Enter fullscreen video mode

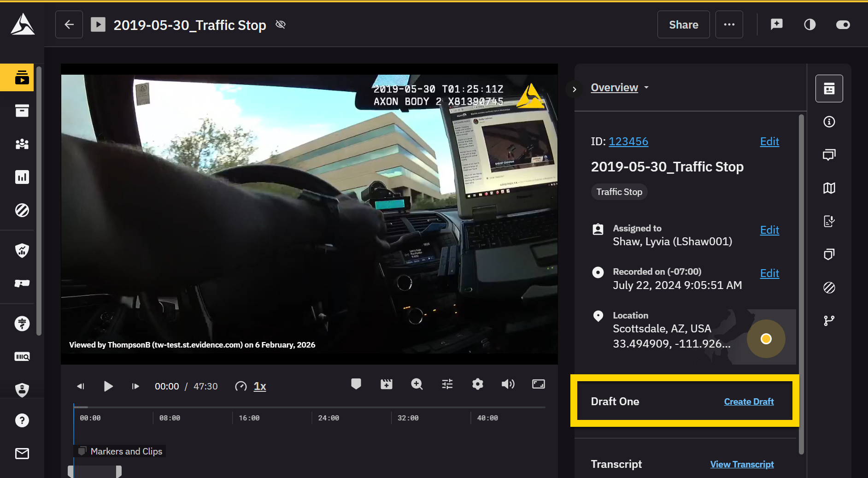pyautogui.click(x=538, y=384)
